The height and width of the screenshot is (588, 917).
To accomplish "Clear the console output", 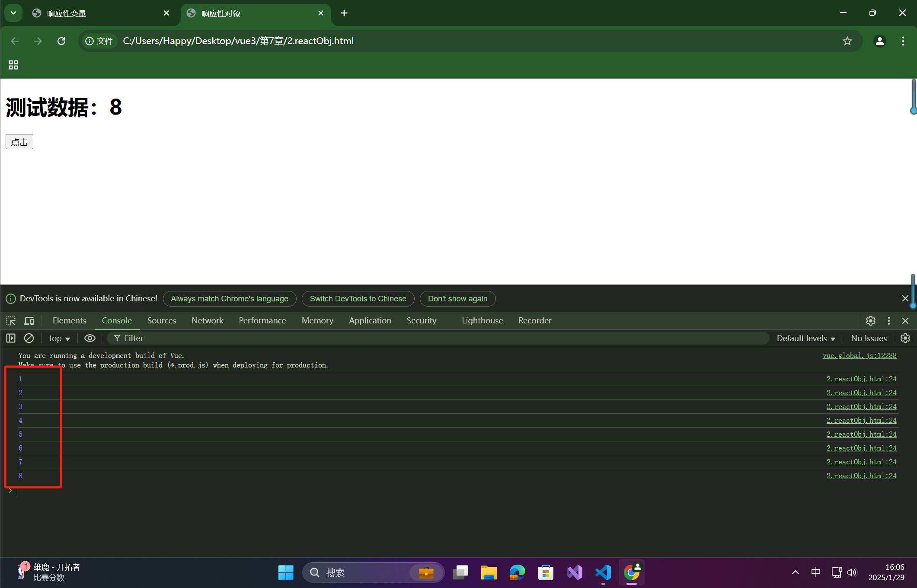I will tap(29, 338).
